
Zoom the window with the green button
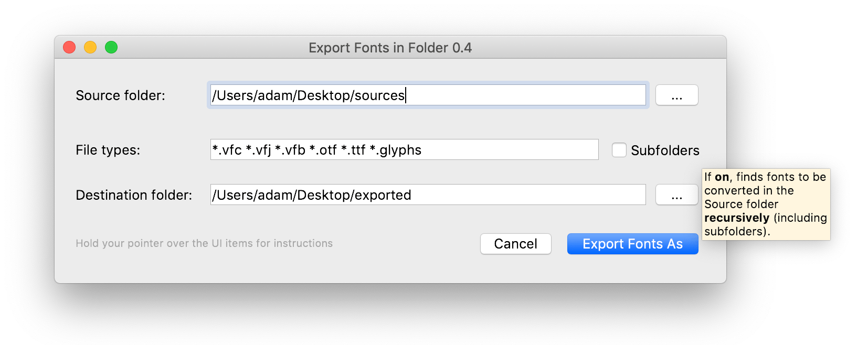tap(111, 47)
